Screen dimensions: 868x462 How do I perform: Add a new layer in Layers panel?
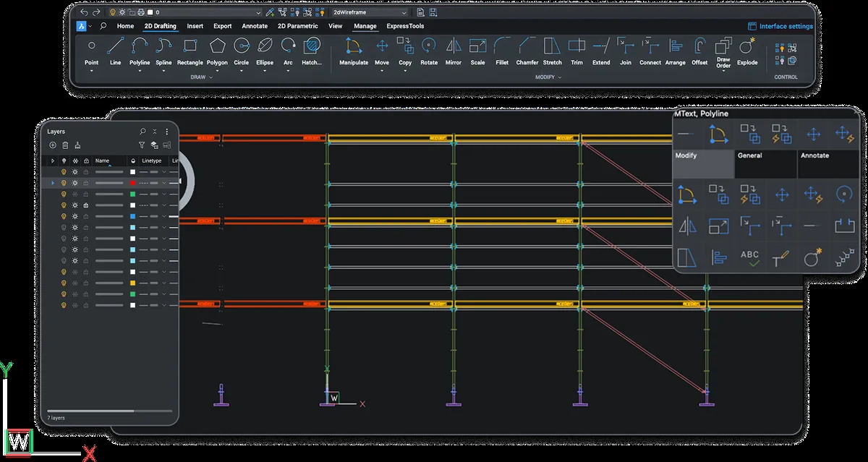(53, 145)
